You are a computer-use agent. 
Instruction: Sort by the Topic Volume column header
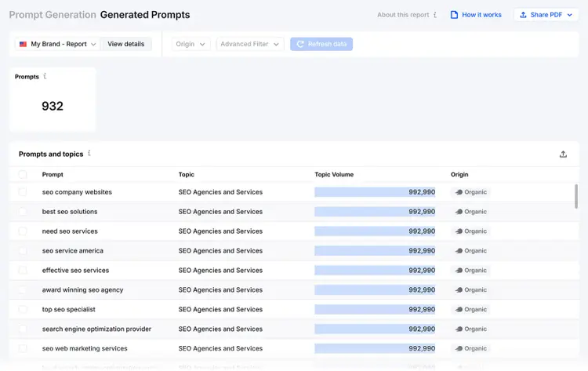point(334,174)
